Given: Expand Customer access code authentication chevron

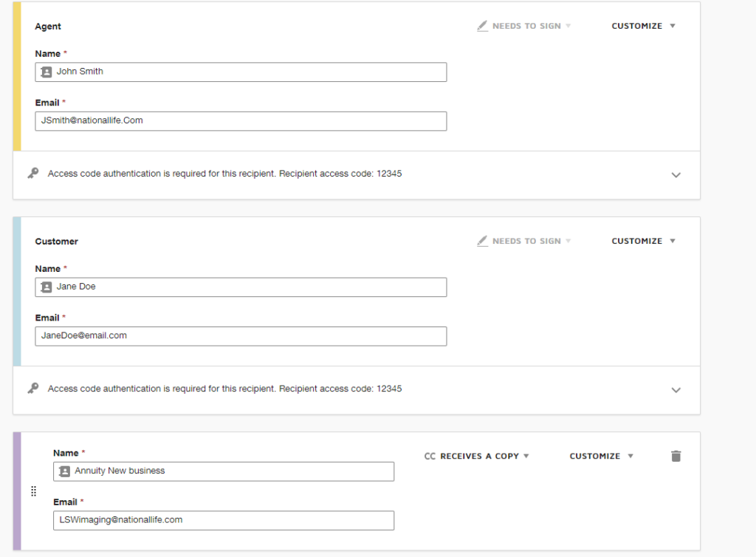Looking at the screenshot, I should (676, 390).
